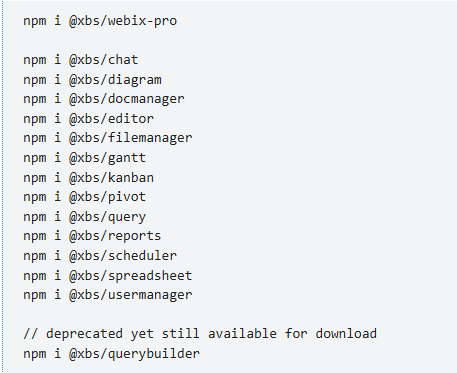The image size is (457, 373).
Task: Click the word webix-pro in first line
Action: 142,21
